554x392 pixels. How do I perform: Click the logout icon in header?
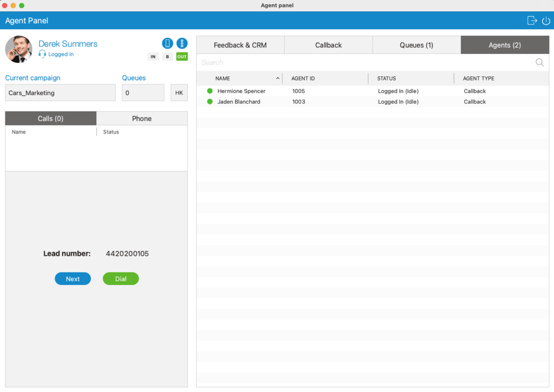pos(532,21)
